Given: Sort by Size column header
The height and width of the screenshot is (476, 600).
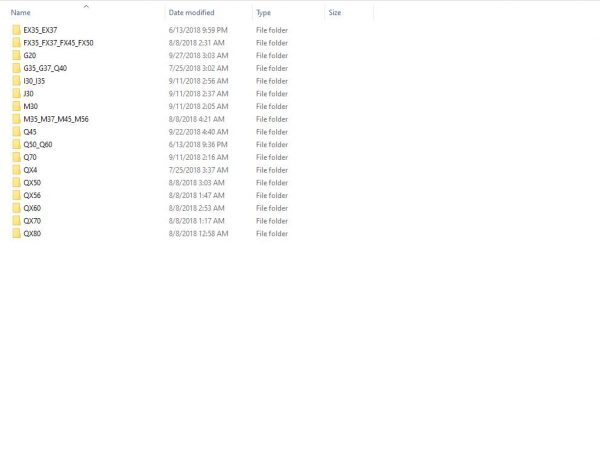Looking at the screenshot, I should (334, 13).
